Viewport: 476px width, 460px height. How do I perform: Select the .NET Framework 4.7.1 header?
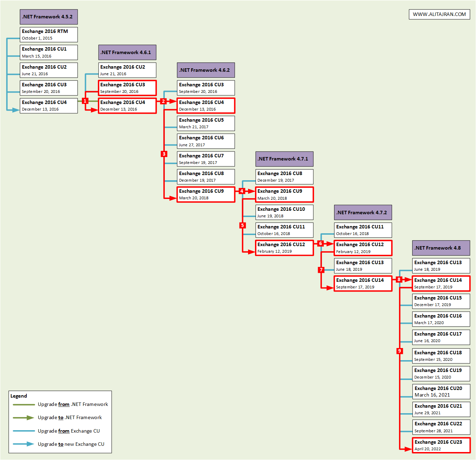point(284,159)
